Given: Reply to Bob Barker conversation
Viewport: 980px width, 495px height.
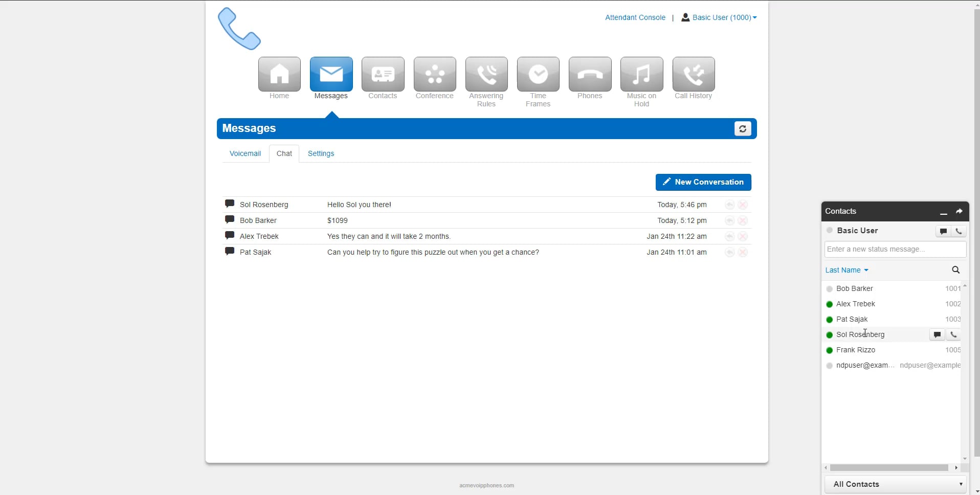Looking at the screenshot, I should [x=729, y=220].
